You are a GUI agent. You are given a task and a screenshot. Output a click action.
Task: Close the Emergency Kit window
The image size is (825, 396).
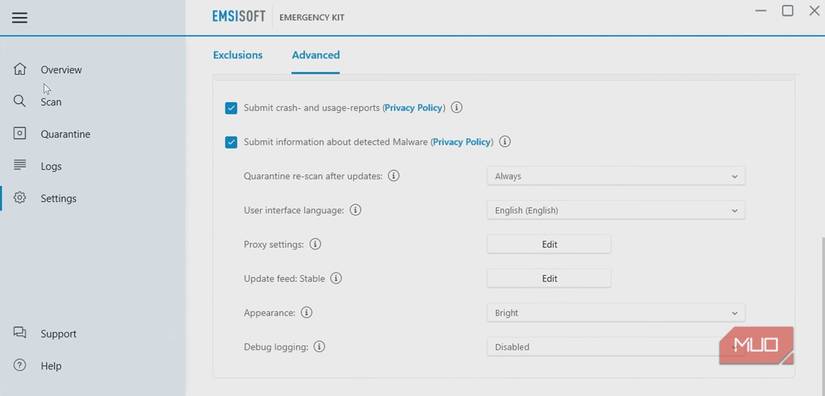[814, 11]
